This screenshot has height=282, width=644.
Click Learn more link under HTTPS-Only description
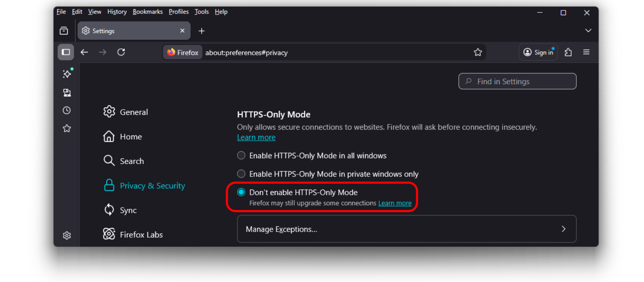click(256, 138)
